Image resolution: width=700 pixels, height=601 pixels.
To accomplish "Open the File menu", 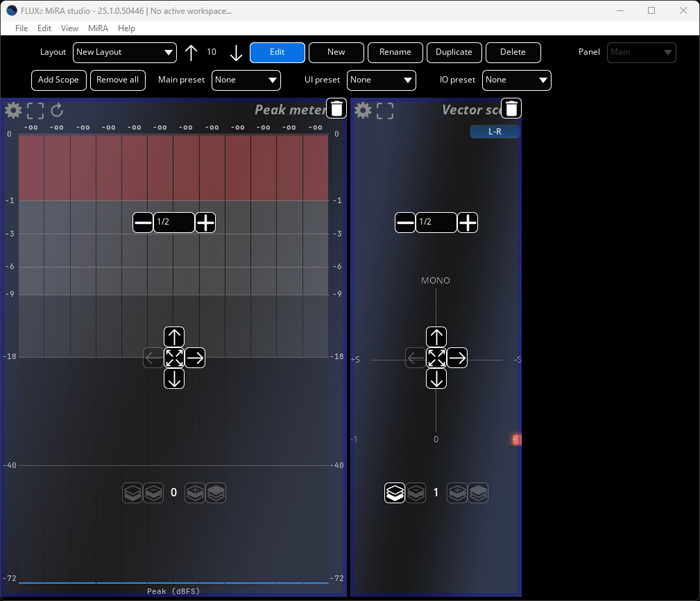I will click(x=21, y=28).
